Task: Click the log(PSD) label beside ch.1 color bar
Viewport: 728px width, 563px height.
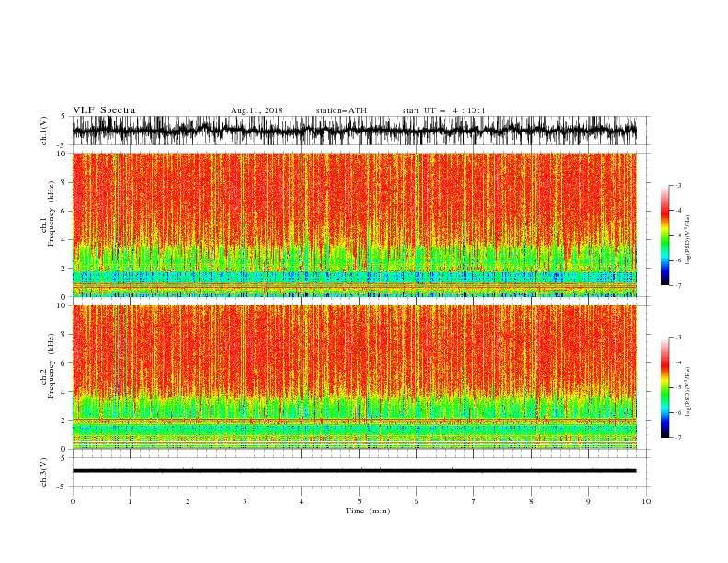Action: tap(688, 240)
